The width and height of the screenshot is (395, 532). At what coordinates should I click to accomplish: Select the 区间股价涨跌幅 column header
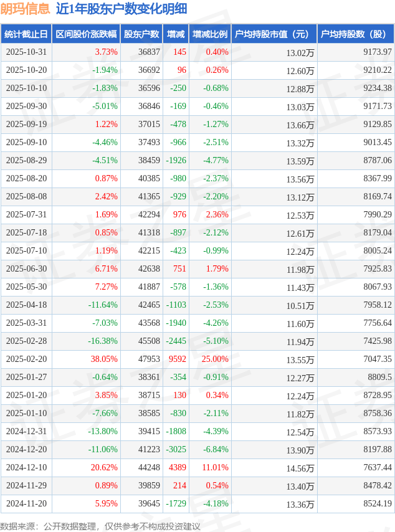click(x=85, y=34)
